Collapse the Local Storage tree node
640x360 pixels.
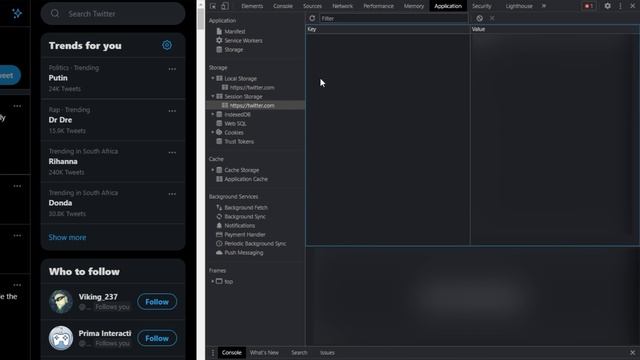213,78
